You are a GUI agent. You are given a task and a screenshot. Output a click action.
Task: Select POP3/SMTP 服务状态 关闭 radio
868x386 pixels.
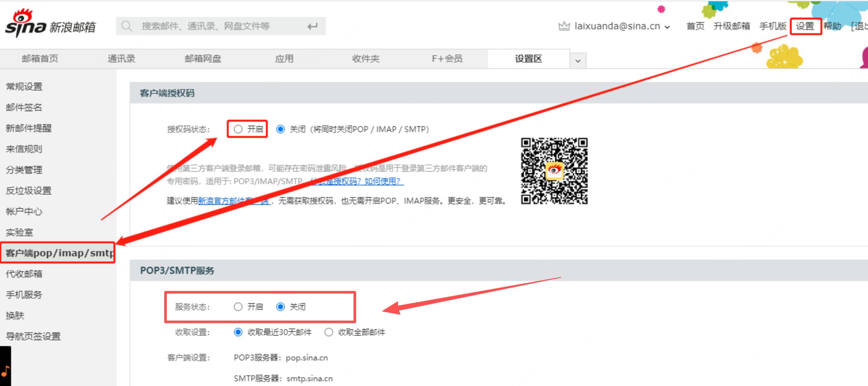280,307
